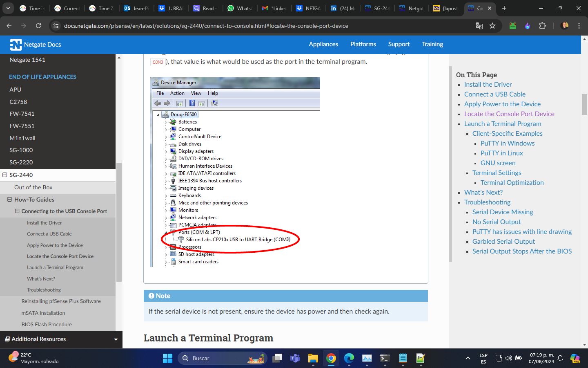Jump to PuTTY in Windows section
The image size is (588, 368).
click(508, 143)
